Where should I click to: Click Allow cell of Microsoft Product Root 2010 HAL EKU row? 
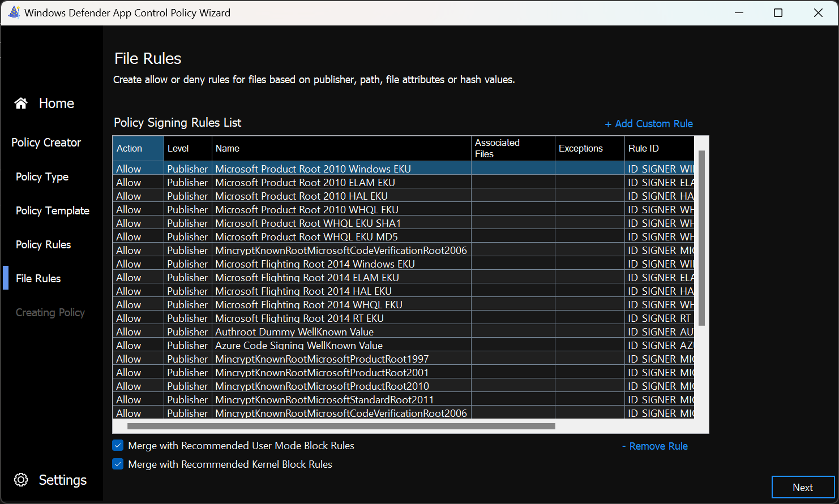(138, 196)
